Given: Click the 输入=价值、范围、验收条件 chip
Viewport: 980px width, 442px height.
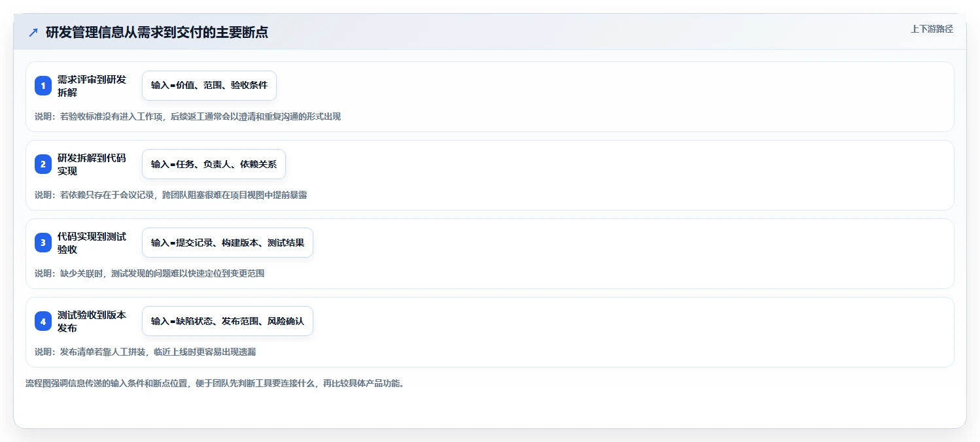Looking at the screenshot, I should (x=209, y=86).
